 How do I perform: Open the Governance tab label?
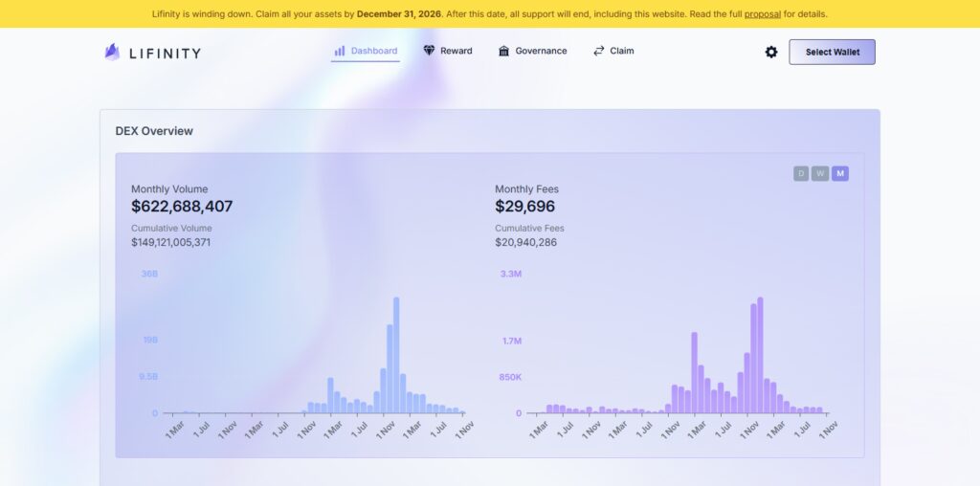[541, 51]
